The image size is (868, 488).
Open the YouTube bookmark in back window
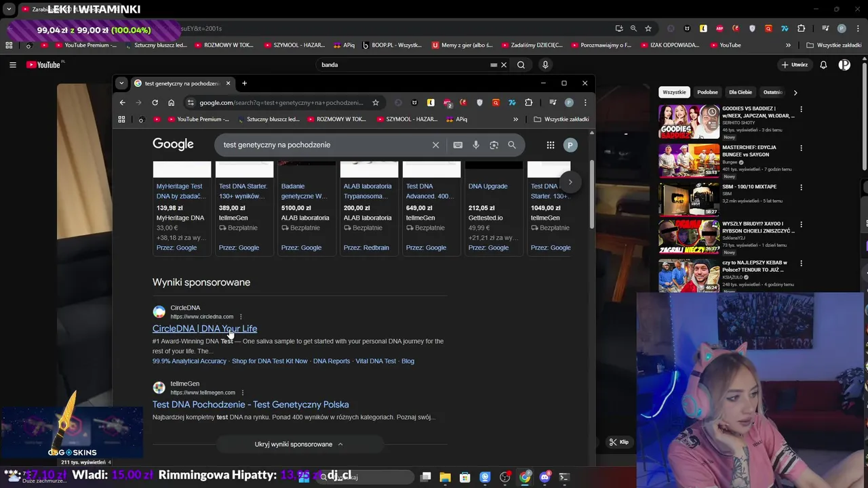click(x=725, y=45)
